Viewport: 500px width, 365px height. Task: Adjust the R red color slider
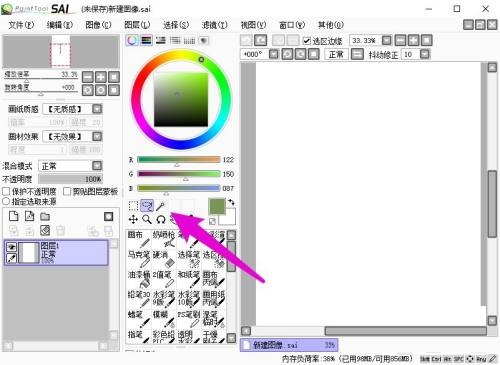point(178,160)
